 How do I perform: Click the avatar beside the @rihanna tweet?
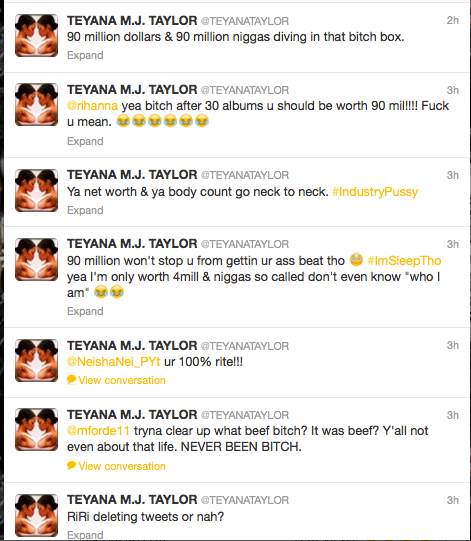pyautogui.click(x=36, y=104)
